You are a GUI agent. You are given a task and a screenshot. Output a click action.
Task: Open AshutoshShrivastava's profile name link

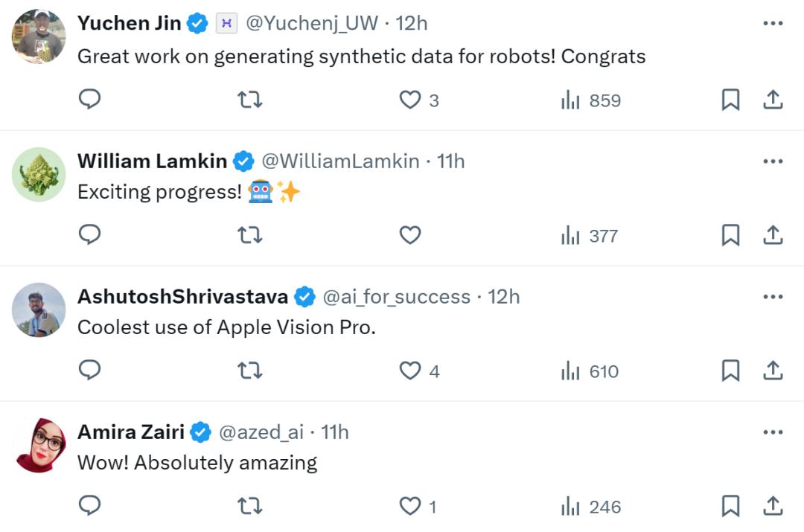click(182, 297)
